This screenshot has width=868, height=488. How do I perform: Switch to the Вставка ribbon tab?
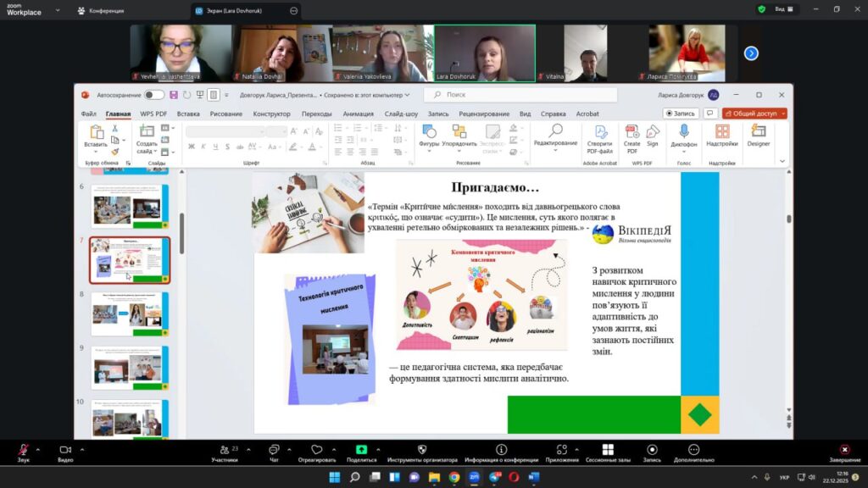coord(188,114)
